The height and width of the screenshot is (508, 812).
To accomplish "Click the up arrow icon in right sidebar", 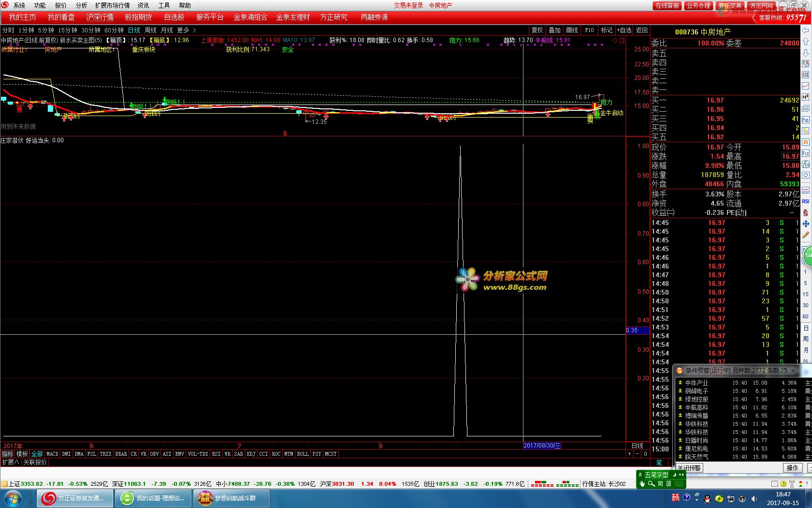I will [806, 41].
